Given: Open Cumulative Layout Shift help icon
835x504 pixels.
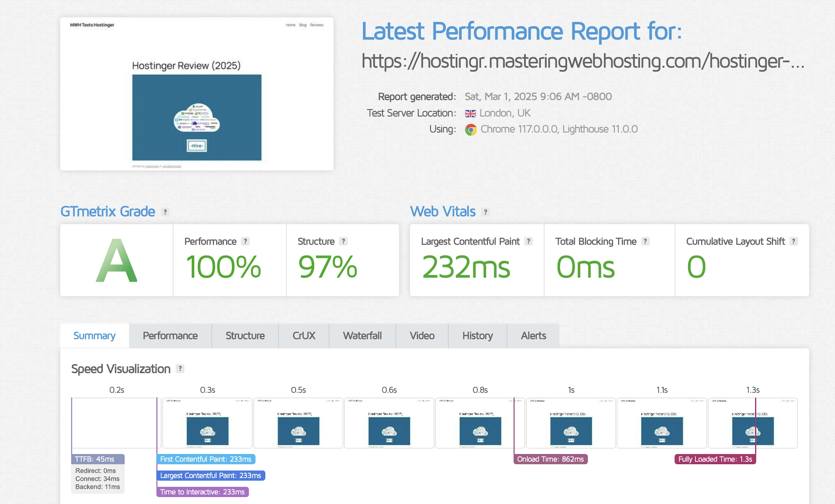Looking at the screenshot, I should (x=793, y=242).
